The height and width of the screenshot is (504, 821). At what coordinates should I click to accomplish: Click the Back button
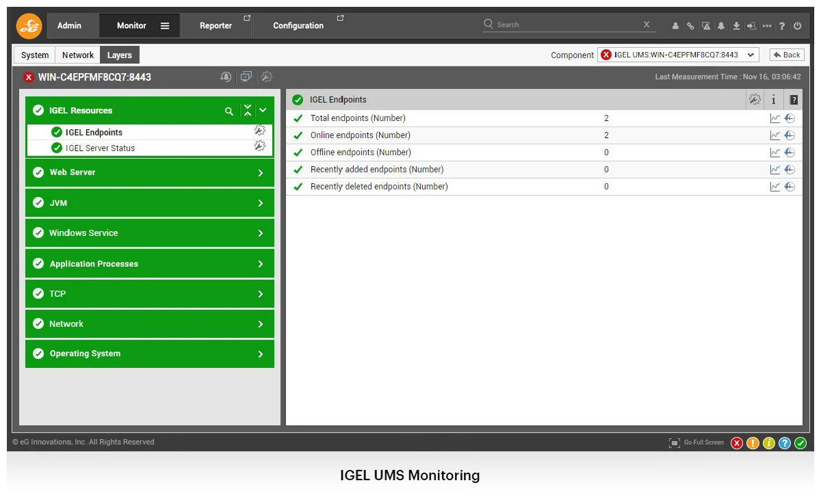coord(787,55)
